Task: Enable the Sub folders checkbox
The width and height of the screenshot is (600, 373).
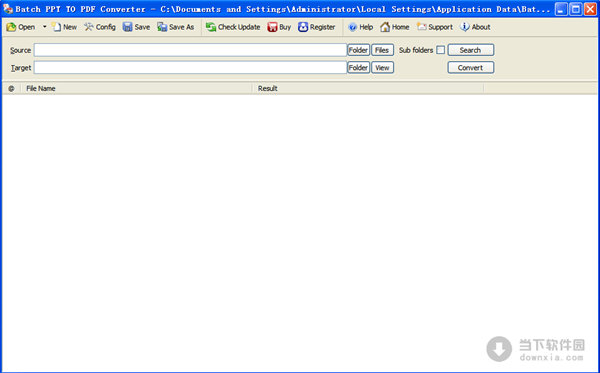Action: click(441, 50)
